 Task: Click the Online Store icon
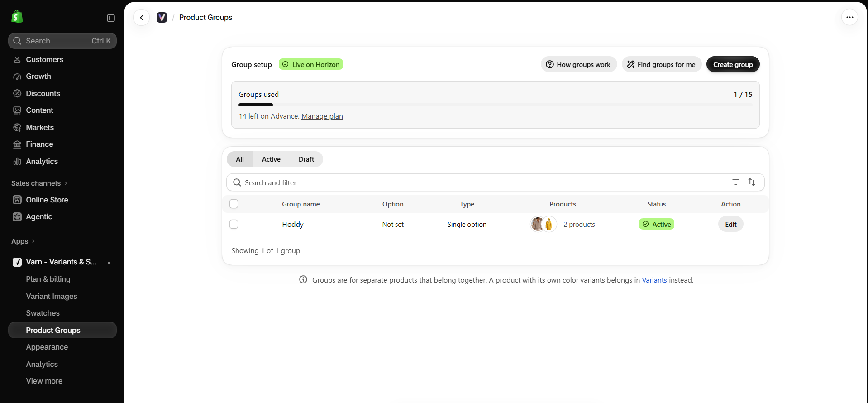[17, 200]
